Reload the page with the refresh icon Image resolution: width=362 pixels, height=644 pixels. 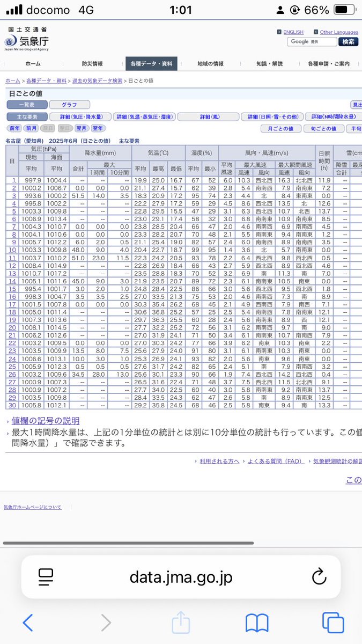[319, 577]
